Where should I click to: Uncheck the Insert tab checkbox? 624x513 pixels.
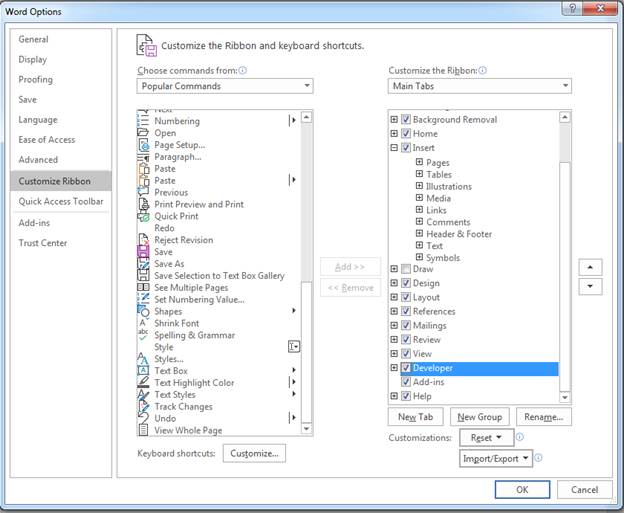pyautogui.click(x=406, y=148)
